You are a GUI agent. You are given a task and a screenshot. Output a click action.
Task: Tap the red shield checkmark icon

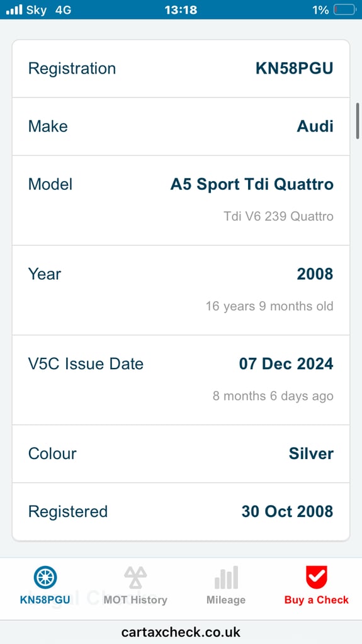(x=316, y=577)
